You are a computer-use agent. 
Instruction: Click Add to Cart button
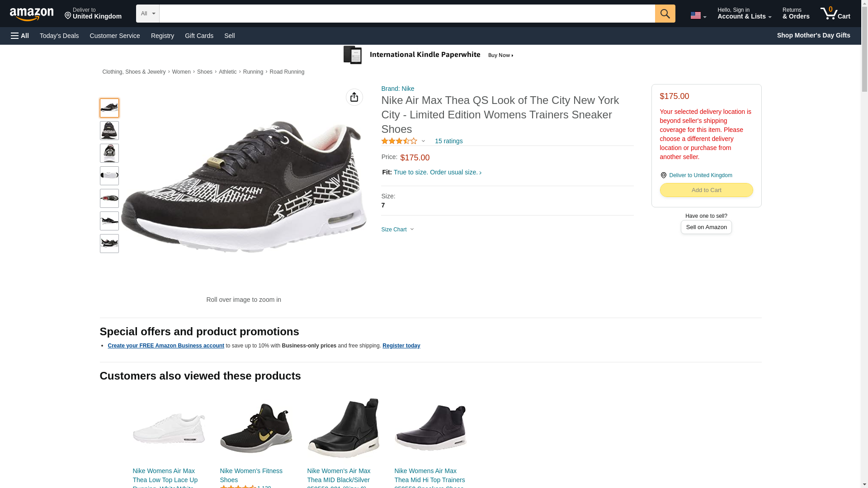[x=706, y=190]
